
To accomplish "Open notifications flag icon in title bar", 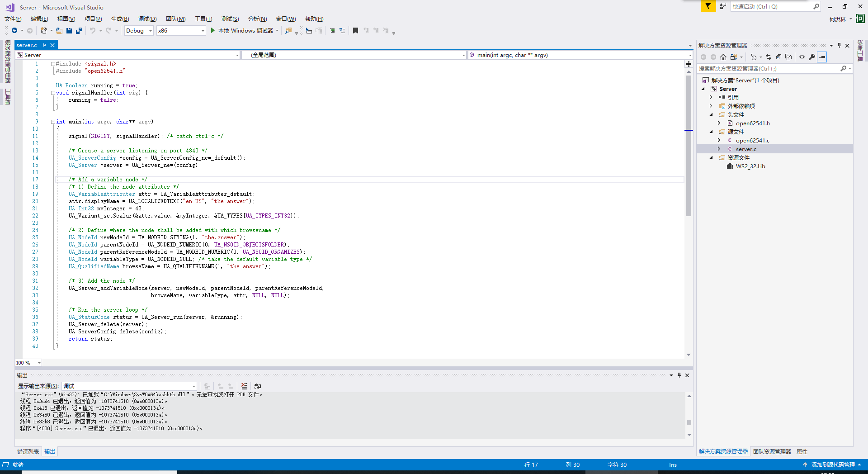I will [x=708, y=6].
